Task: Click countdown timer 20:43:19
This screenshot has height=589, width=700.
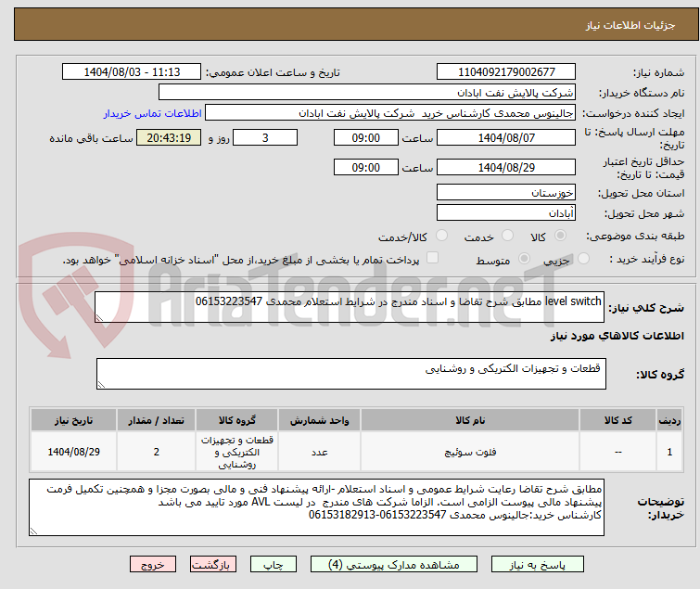Action: pos(169,137)
